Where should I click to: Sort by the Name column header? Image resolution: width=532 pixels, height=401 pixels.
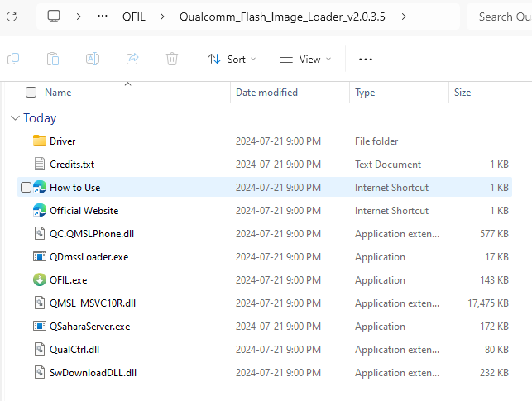tap(58, 93)
